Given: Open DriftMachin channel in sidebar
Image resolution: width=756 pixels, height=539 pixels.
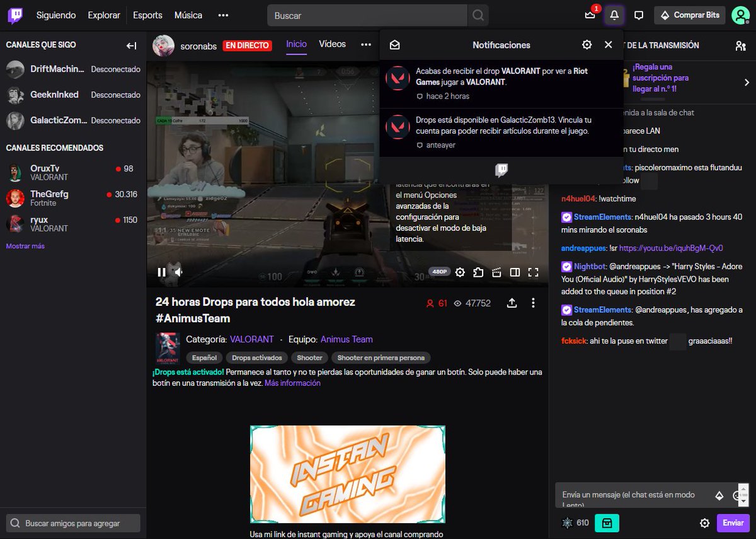Looking at the screenshot, I should tap(73, 69).
